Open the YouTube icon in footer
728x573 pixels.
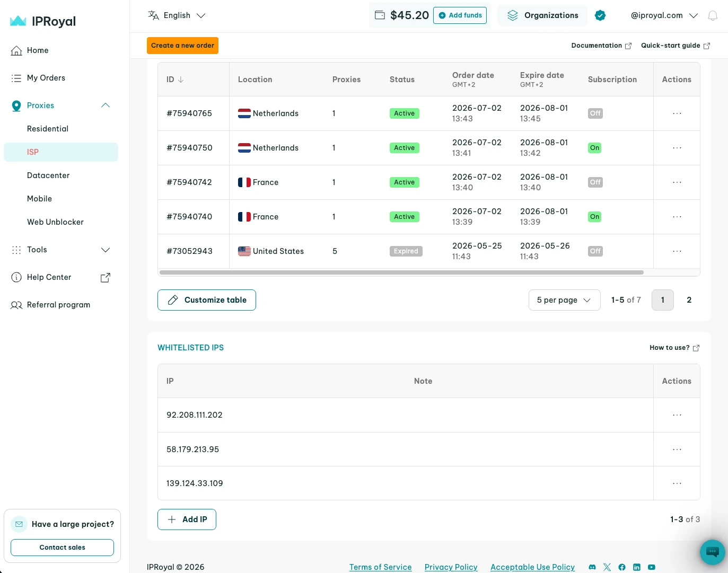pyautogui.click(x=652, y=567)
